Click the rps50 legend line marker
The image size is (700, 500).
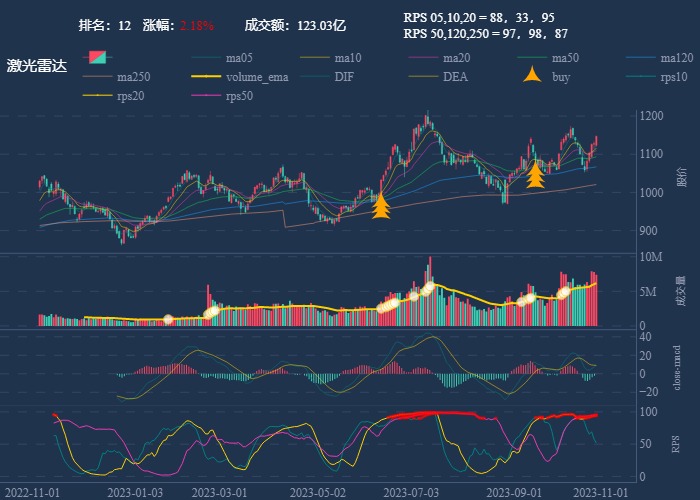coord(206,96)
